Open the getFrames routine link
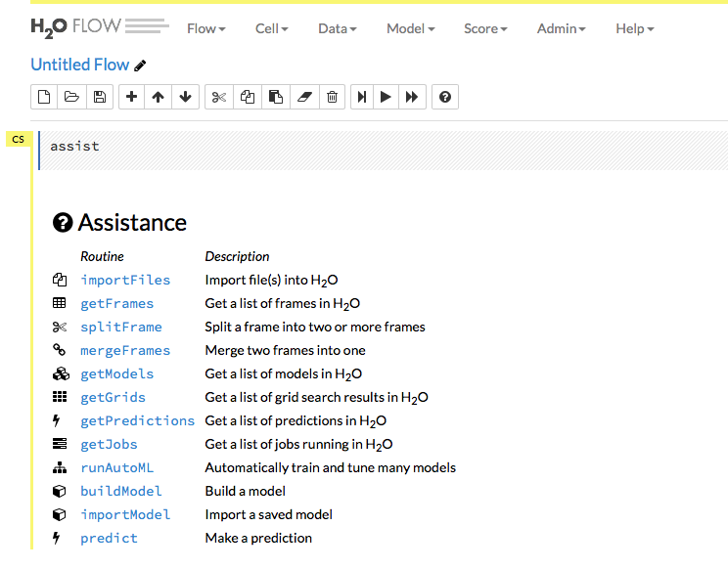Screen dimensions: 728x570 pos(117,304)
